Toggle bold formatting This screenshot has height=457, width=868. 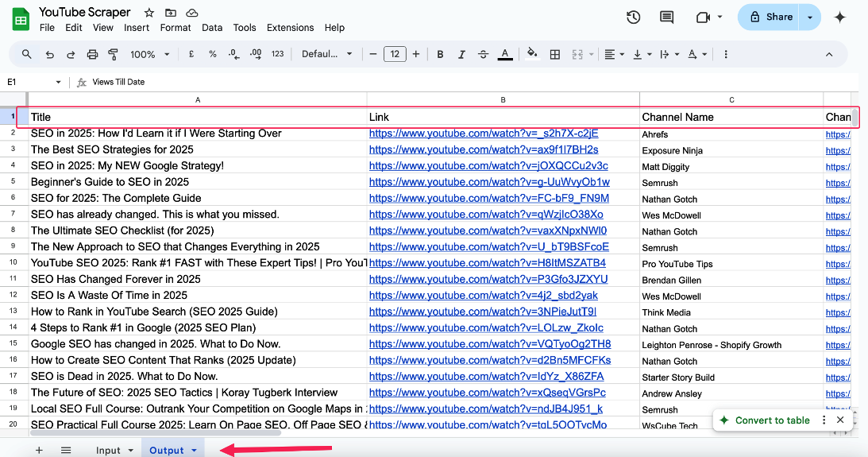(x=440, y=54)
